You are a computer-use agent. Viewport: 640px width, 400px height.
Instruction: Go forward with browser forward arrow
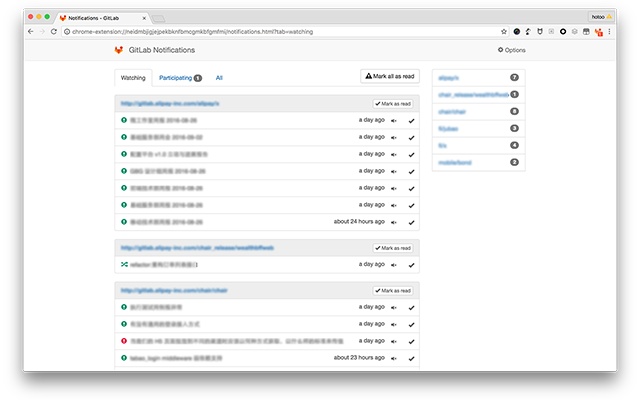(x=42, y=31)
